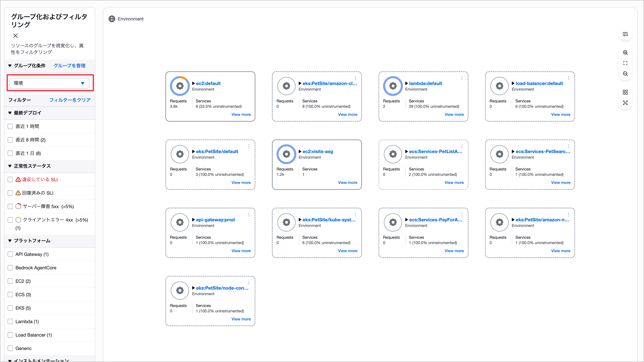Collapse the プラットフォーム filter section
This screenshot has height=362, width=644.
[x=10, y=241]
